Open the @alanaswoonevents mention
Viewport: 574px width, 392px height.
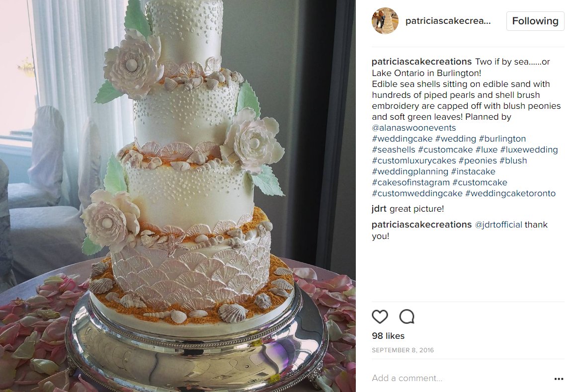(413, 128)
